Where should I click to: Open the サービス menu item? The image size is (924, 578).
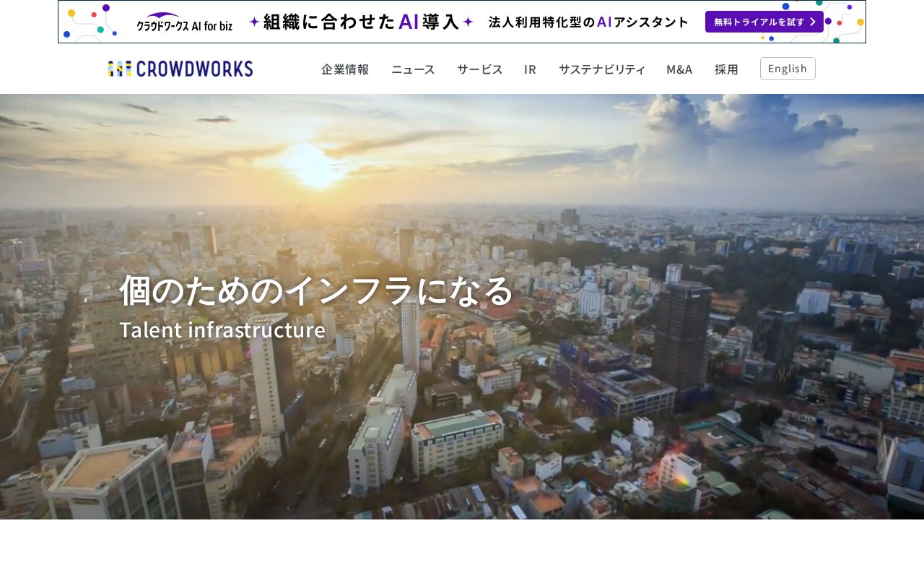tap(480, 69)
